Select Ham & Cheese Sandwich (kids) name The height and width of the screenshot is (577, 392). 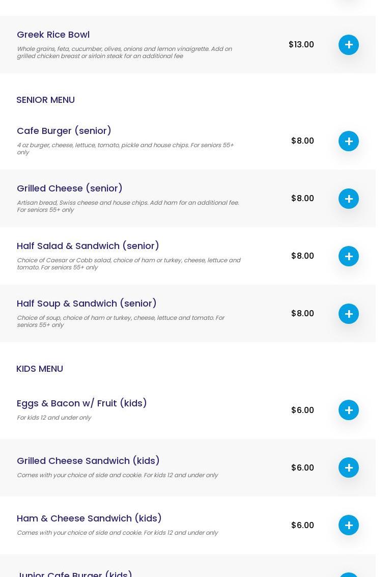click(89, 518)
